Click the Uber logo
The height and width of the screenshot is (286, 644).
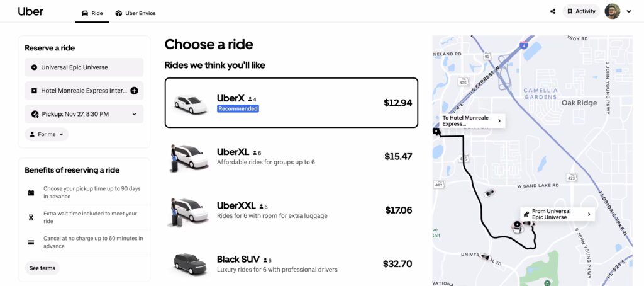[30, 11]
